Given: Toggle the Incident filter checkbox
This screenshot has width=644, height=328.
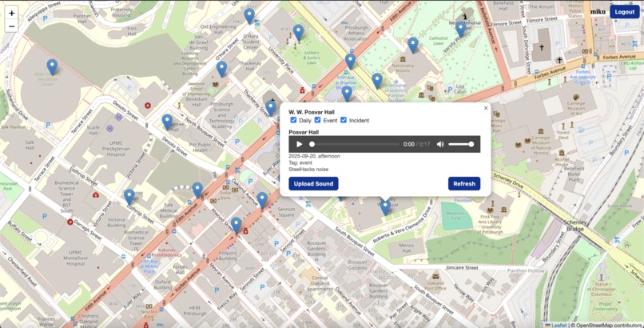Looking at the screenshot, I should click(344, 120).
